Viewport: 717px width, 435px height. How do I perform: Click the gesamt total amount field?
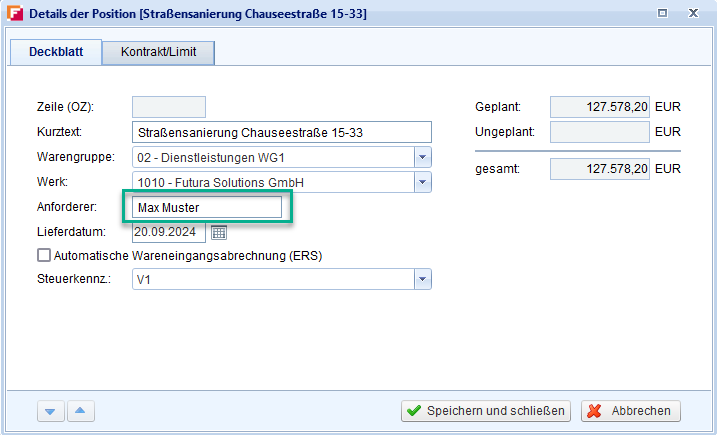[x=600, y=169]
